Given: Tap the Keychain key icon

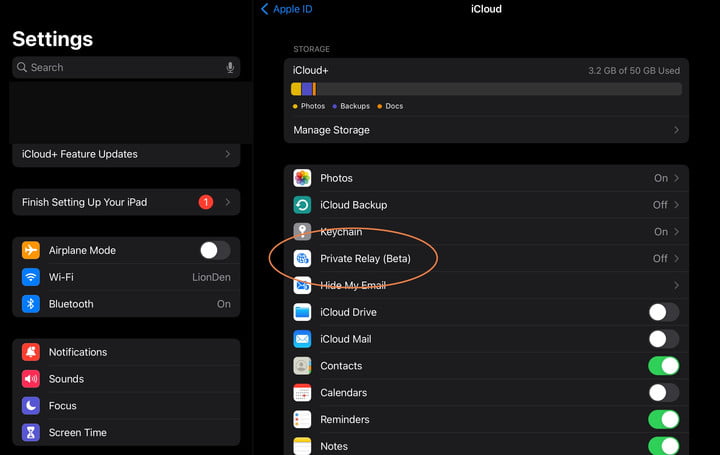Looking at the screenshot, I should pyautogui.click(x=302, y=231).
